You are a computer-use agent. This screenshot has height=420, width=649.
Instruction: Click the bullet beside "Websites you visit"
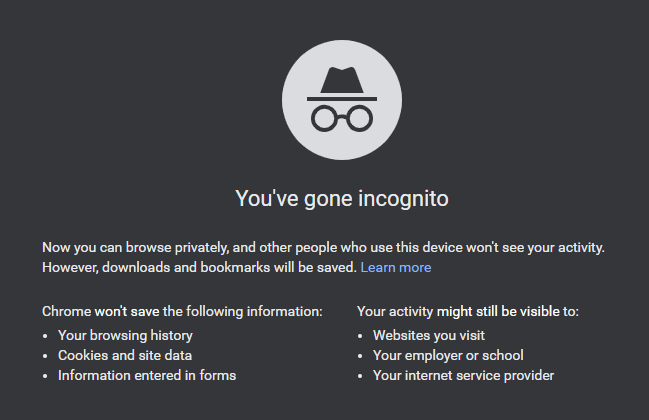(361, 336)
